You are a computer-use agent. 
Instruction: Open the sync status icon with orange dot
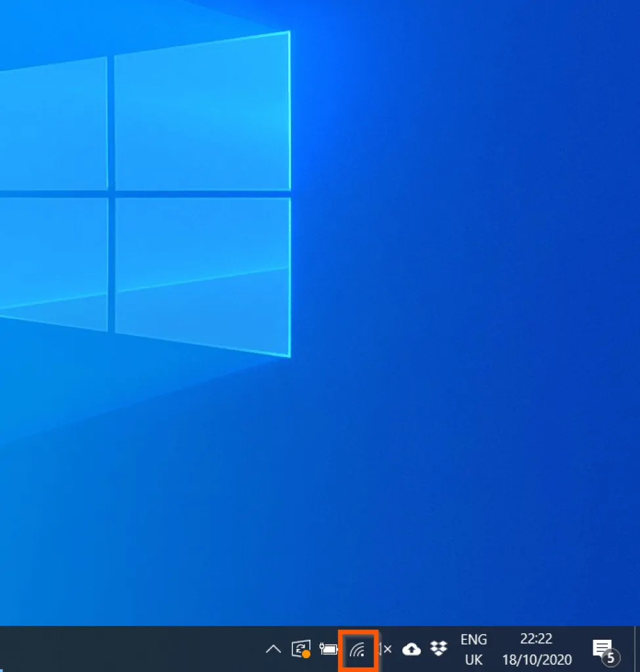tap(301, 649)
